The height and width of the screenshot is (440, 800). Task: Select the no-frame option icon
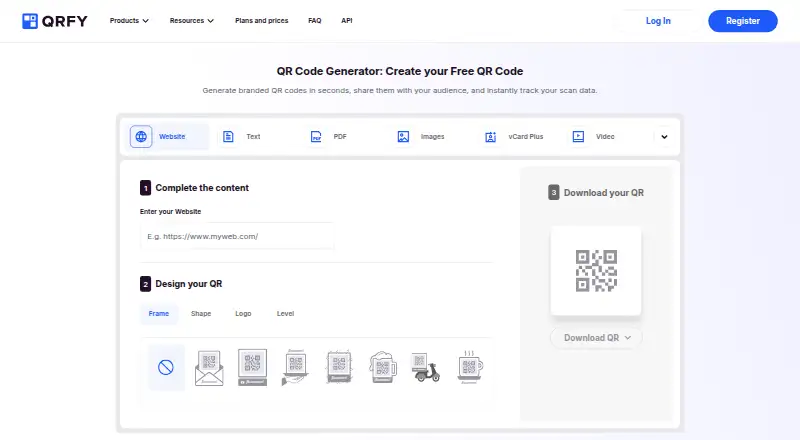(x=166, y=368)
